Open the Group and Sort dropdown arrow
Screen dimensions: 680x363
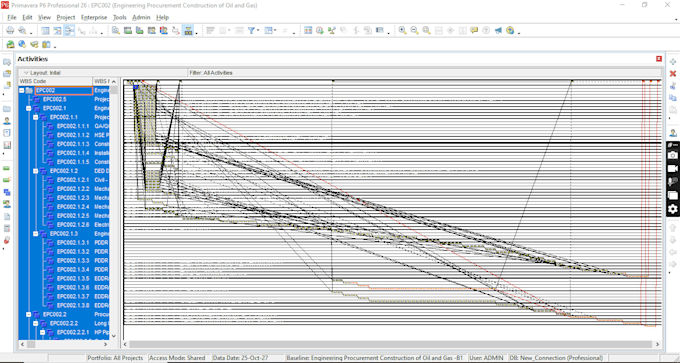(x=275, y=30)
